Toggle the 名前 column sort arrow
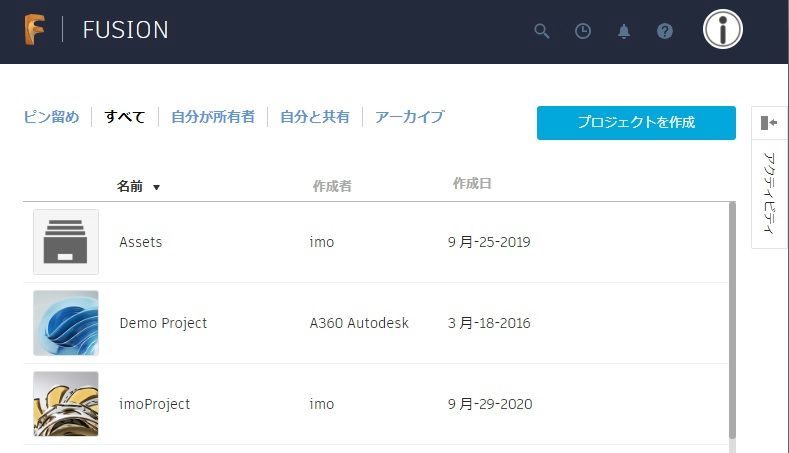Image resolution: width=789 pixels, height=453 pixels. [156, 187]
